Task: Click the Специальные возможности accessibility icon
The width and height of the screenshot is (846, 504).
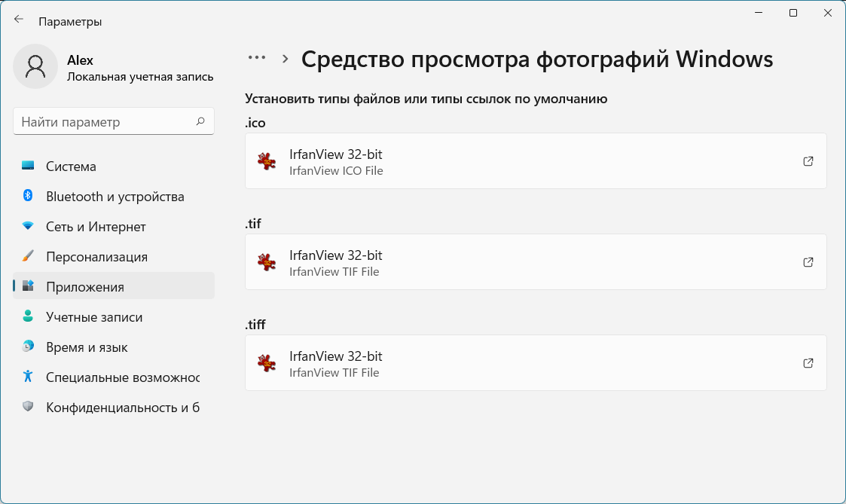Action: point(28,376)
